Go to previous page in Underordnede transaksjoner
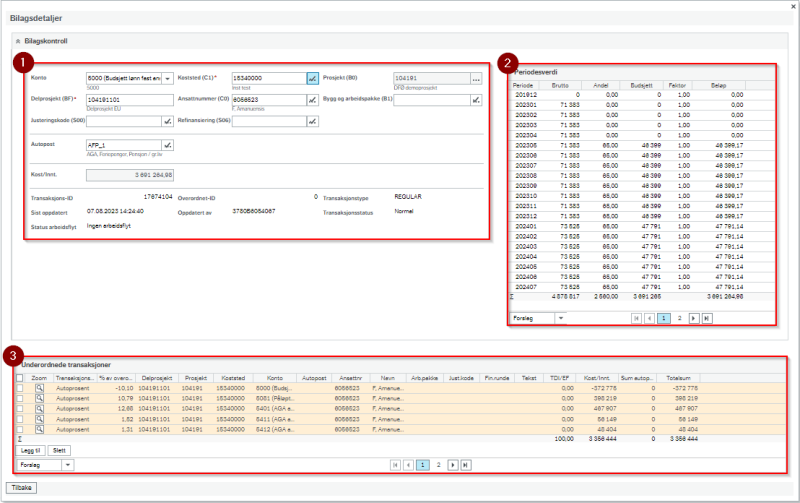Screen dimensions: 800x503 (x=408, y=465)
